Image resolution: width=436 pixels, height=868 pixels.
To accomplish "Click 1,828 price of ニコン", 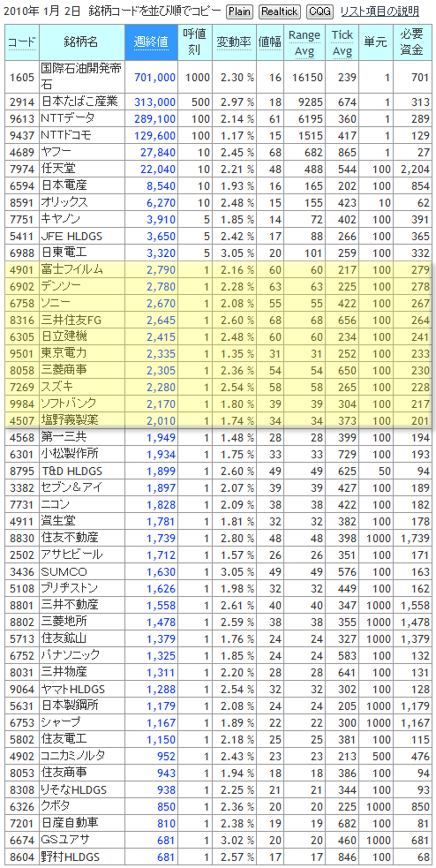I will 161,503.
